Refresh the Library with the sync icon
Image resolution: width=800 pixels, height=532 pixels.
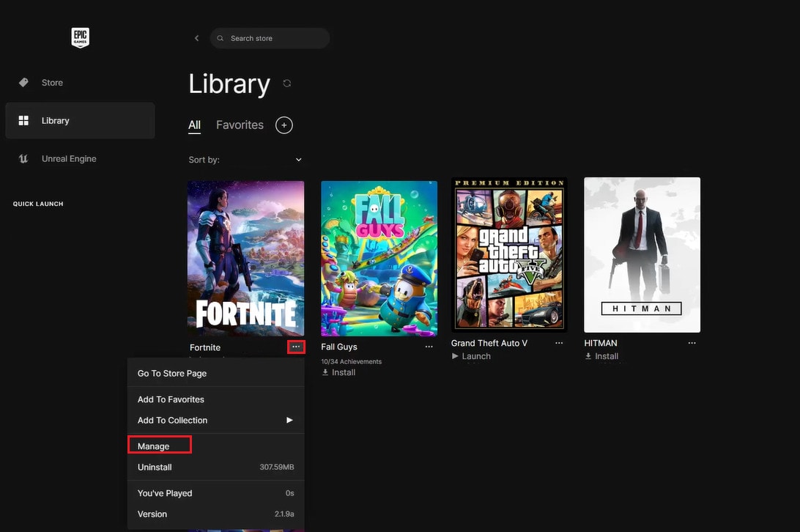[x=286, y=84]
